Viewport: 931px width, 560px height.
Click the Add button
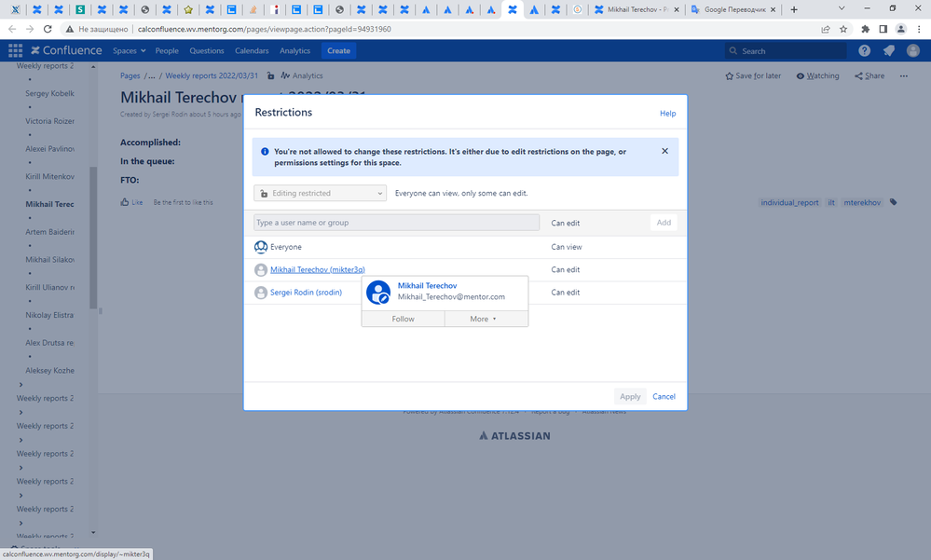[x=664, y=223]
